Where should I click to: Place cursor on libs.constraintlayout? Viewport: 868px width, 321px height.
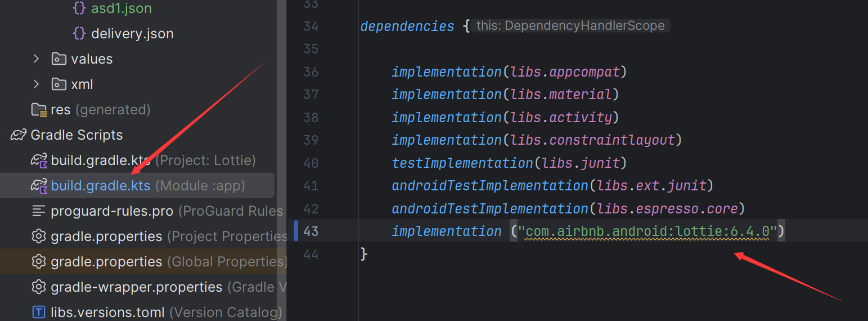point(592,140)
